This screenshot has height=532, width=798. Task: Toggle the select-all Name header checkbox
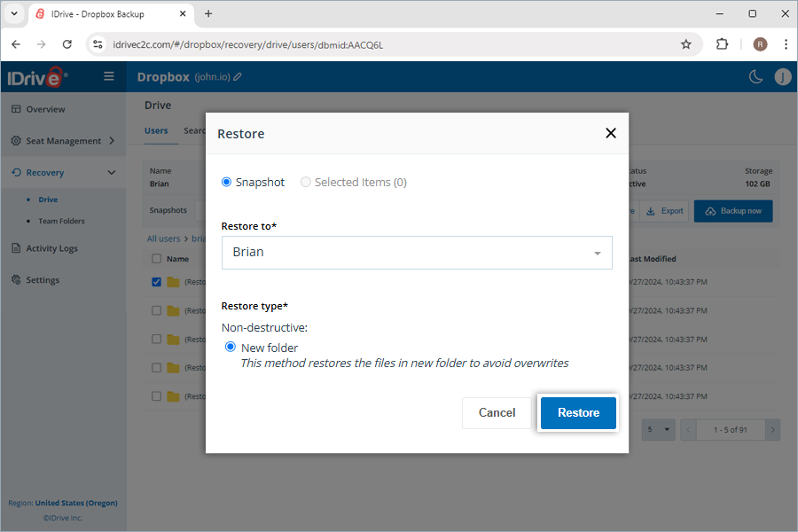[156, 259]
